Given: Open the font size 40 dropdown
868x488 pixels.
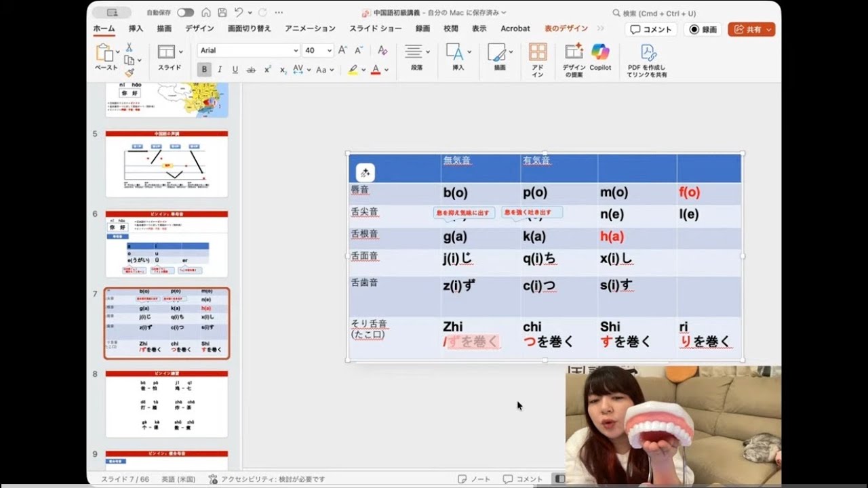Looking at the screenshot, I should pos(330,50).
